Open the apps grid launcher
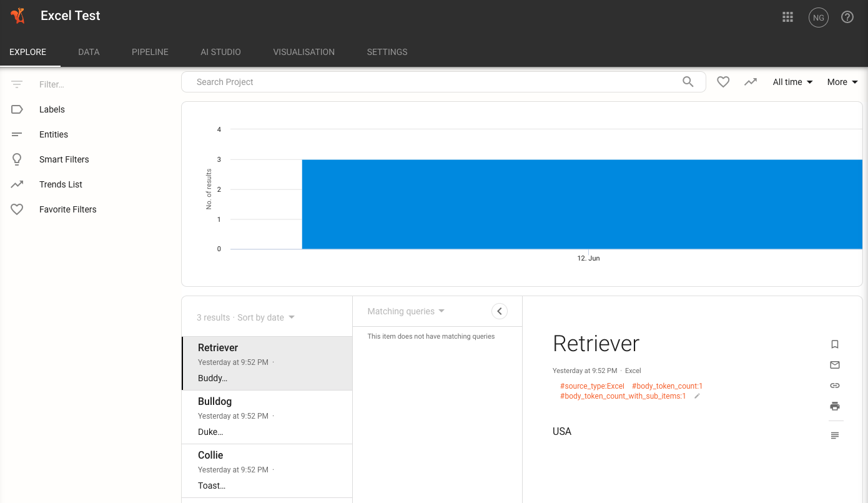 pos(787,17)
